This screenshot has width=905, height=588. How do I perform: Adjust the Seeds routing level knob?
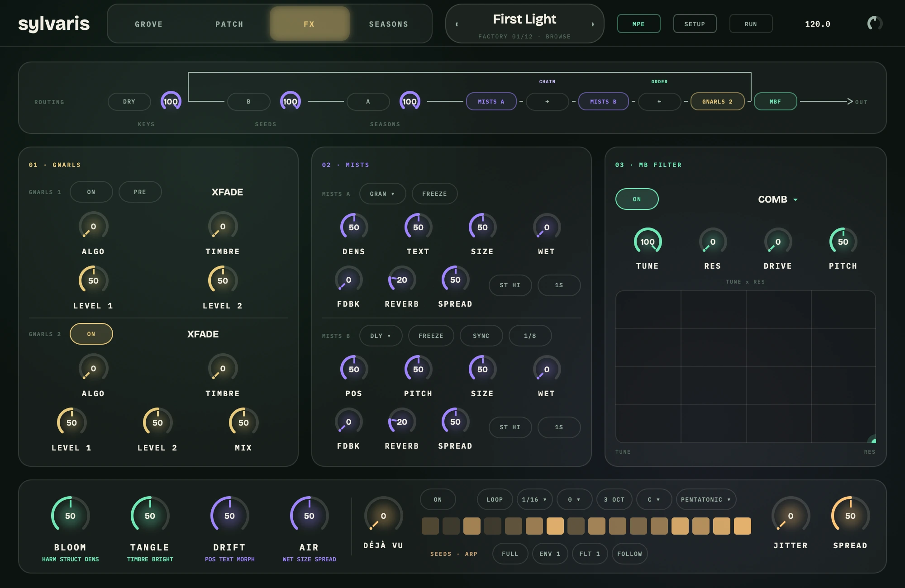tap(291, 101)
